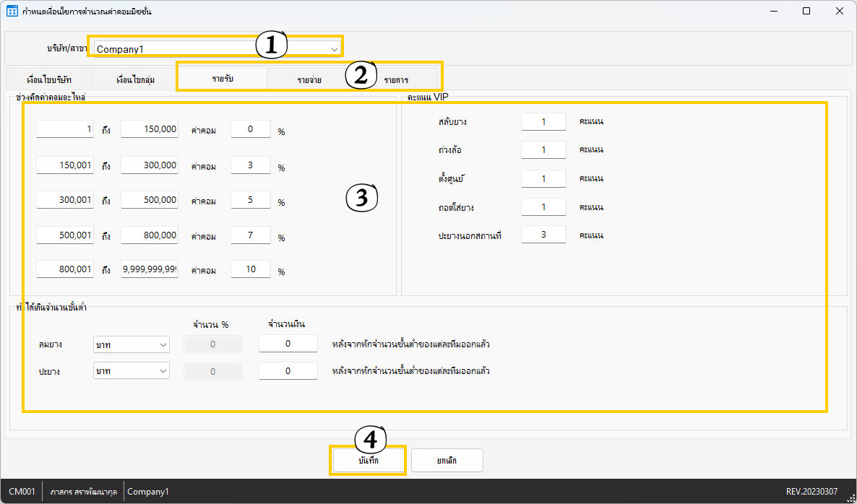The height and width of the screenshot is (504, 857).
Task: Select the รายจ่าย tab
Action: pyautogui.click(x=309, y=79)
